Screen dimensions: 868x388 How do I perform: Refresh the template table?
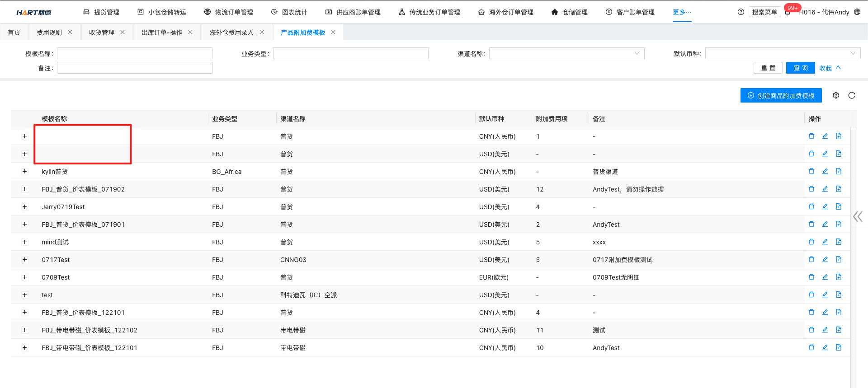pos(851,96)
